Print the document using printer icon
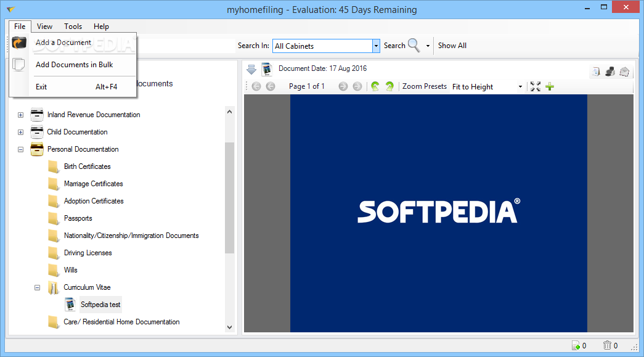Image resolution: width=644 pixels, height=357 pixels. (x=610, y=72)
